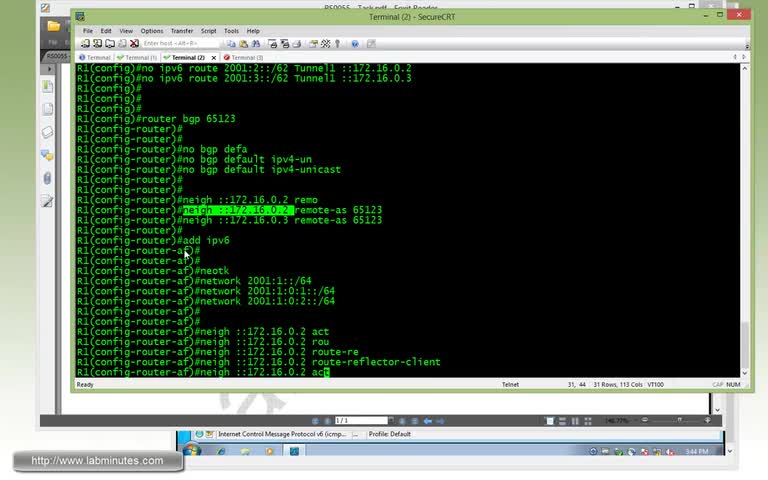Click the Quick Connect toolbar icon
This screenshot has height=480, width=768.
pos(97,44)
